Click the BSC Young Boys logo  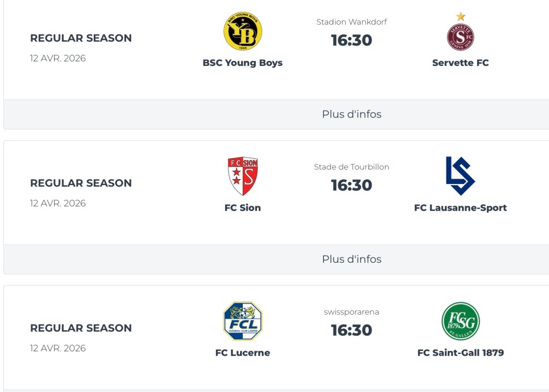point(242,31)
